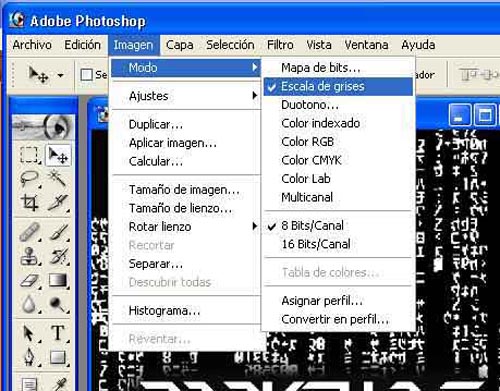Select the Lasso tool

point(29,178)
